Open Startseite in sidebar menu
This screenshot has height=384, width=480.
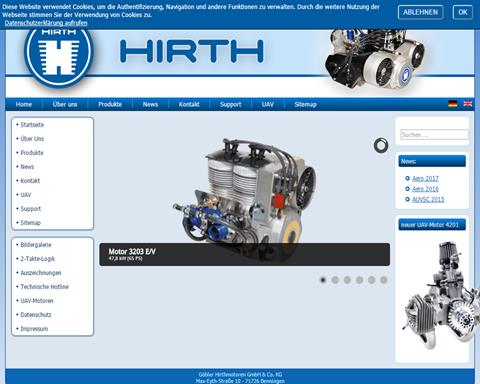tap(32, 125)
